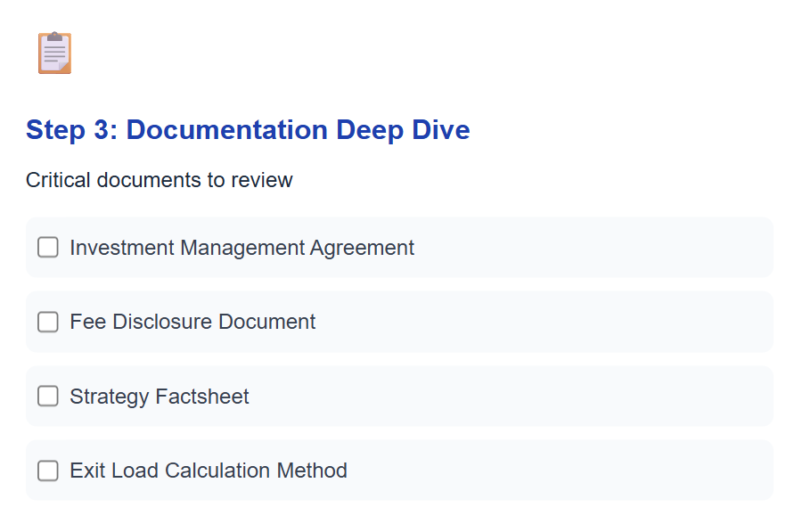794x532 pixels.
Task: Select the Investment Management Agreement label text
Action: tap(241, 247)
